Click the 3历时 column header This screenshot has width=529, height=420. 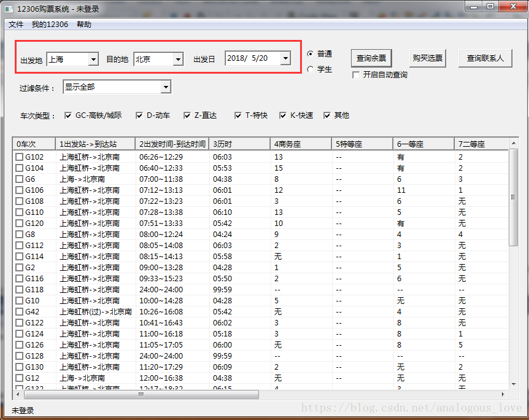239,144
